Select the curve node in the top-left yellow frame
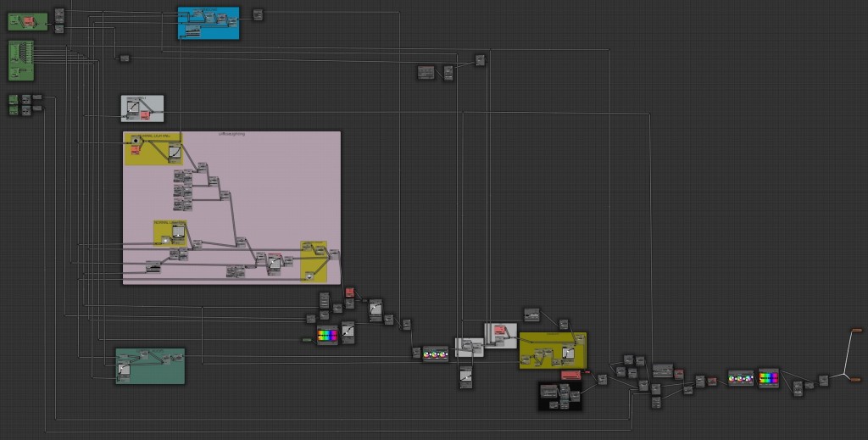Screen dimensions: 868x440 tap(174, 153)
